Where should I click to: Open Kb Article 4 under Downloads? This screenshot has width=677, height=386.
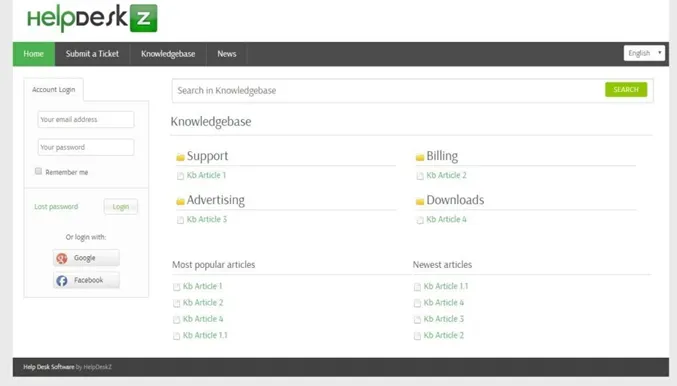click(446, 219)
